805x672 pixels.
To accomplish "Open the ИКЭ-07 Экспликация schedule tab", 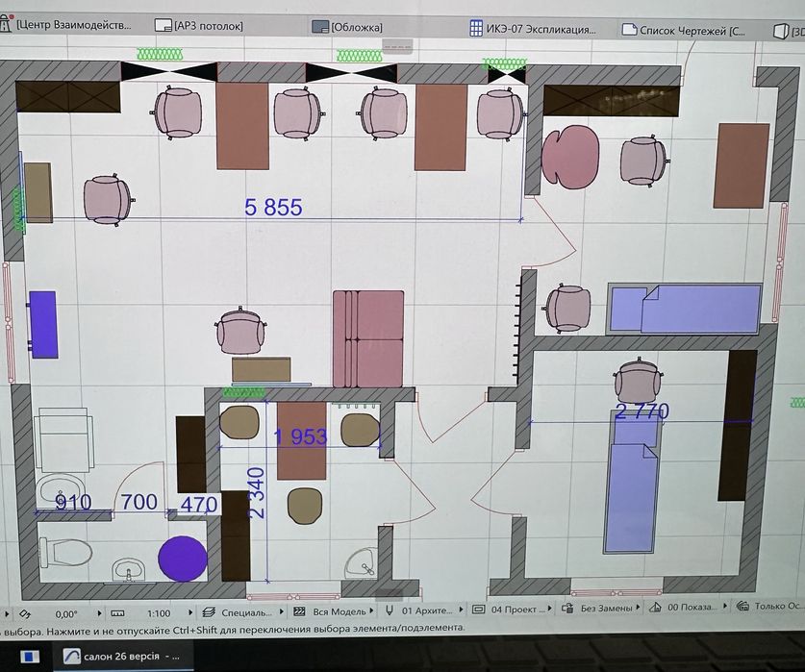I will (x=533, y=29).
